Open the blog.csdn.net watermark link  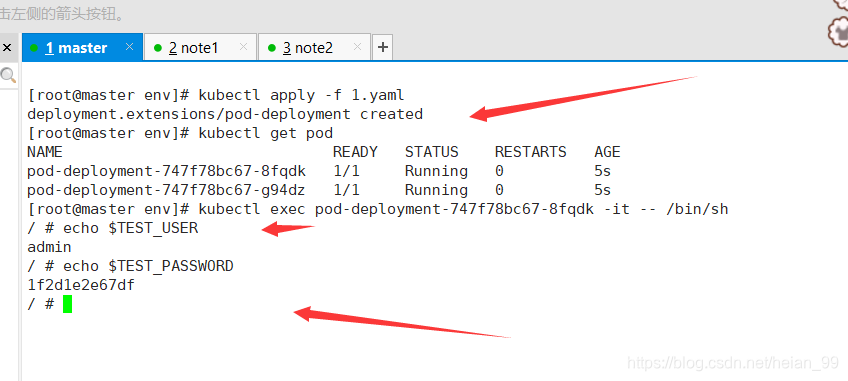click(733, 363)
